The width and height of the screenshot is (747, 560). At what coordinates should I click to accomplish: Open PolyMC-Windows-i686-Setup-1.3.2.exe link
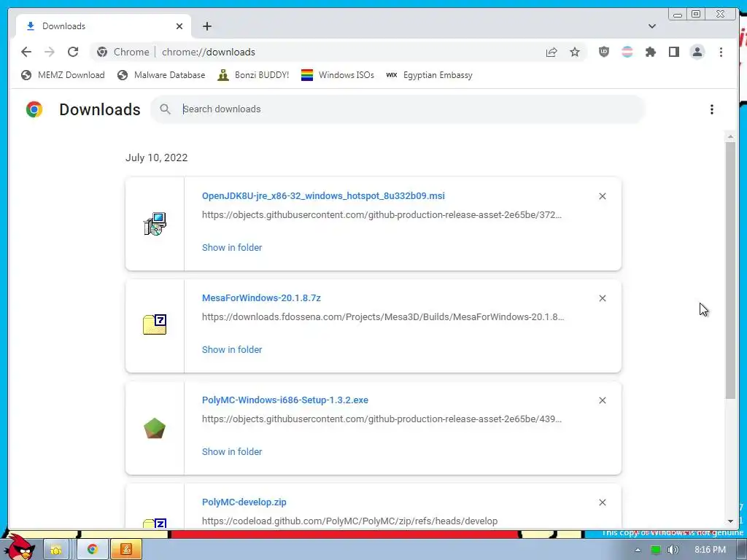click(285, 400)
